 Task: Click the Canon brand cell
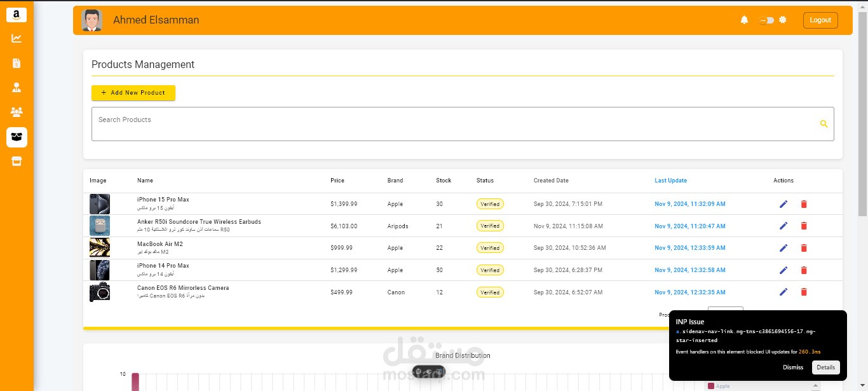pyautogui.click(x=395, y=292)
